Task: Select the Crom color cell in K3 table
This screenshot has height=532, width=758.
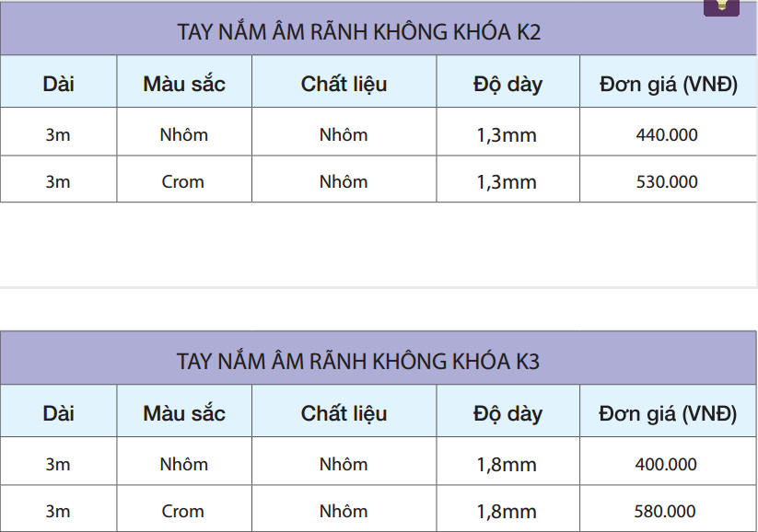Action: 184,509
